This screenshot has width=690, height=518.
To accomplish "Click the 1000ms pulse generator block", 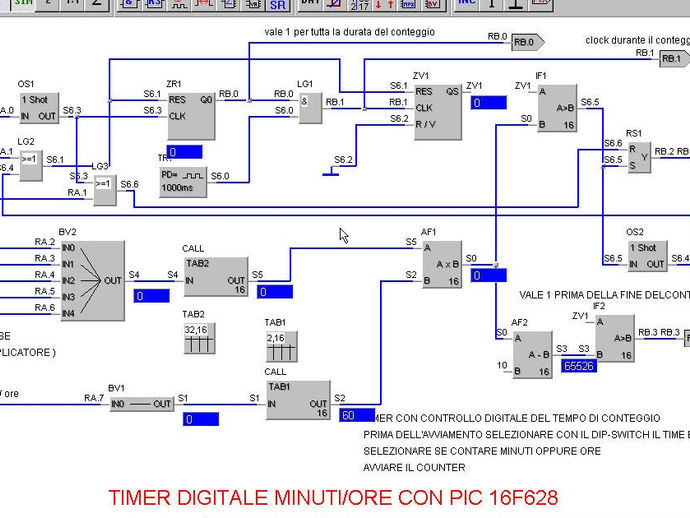I will 183,182.
